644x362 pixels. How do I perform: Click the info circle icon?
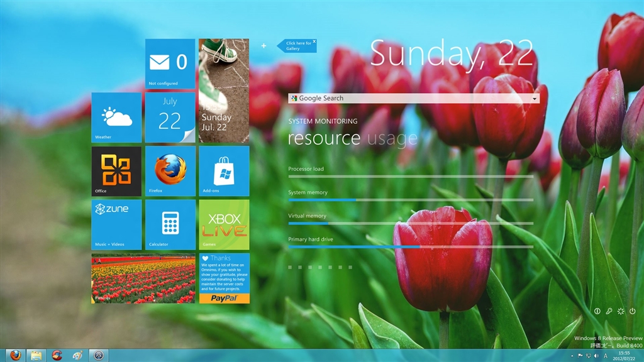(597, 311)
